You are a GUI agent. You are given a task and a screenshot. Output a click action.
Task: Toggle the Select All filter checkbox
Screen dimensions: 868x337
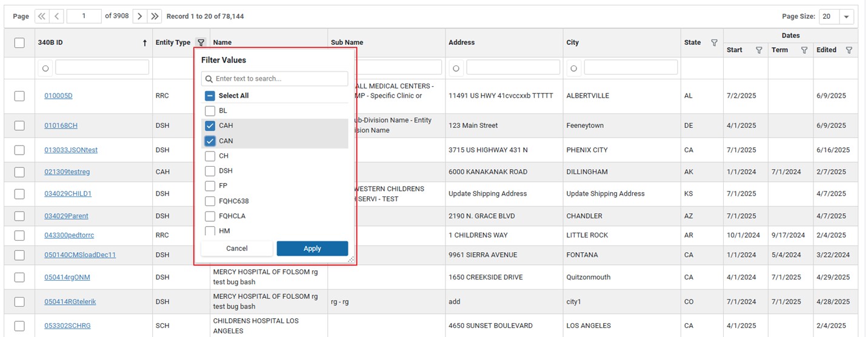pyautogui.click(x=210, y=96)
